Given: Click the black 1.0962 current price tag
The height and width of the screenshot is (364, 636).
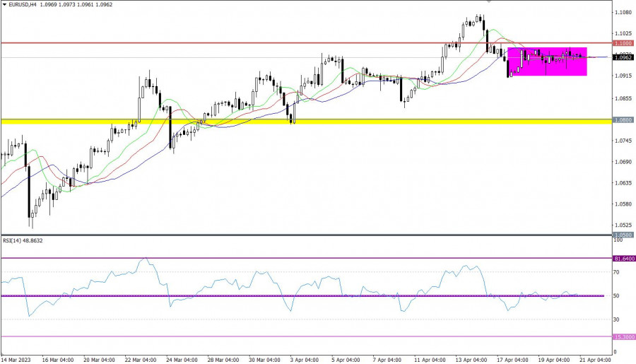Looking at the screenshot, I should pos(623,57).
